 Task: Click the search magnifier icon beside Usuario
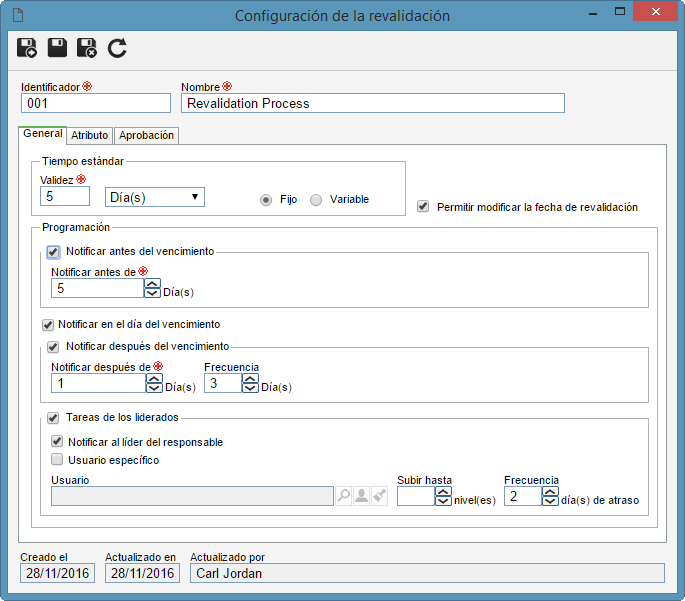(344, 496)
